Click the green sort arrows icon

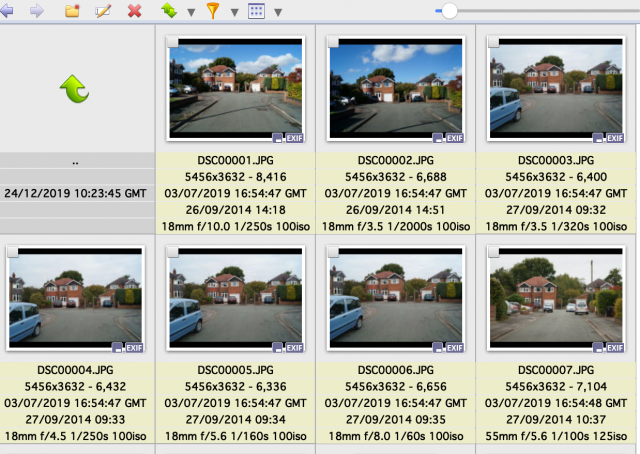point(169,11)
